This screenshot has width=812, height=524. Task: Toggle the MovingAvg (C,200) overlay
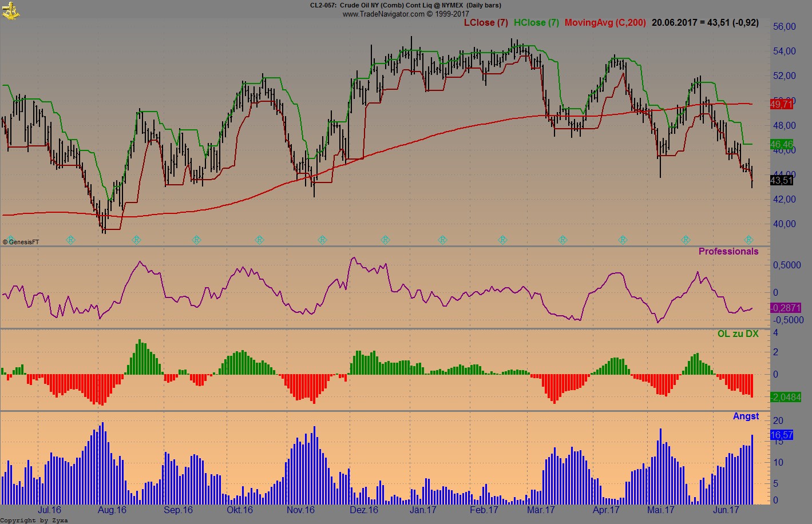click(x=605, y=23)
